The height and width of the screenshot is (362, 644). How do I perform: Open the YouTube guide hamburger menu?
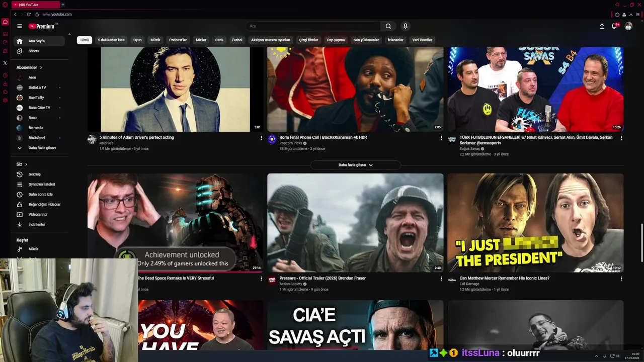pyautogui.click(x=20, y=26)
